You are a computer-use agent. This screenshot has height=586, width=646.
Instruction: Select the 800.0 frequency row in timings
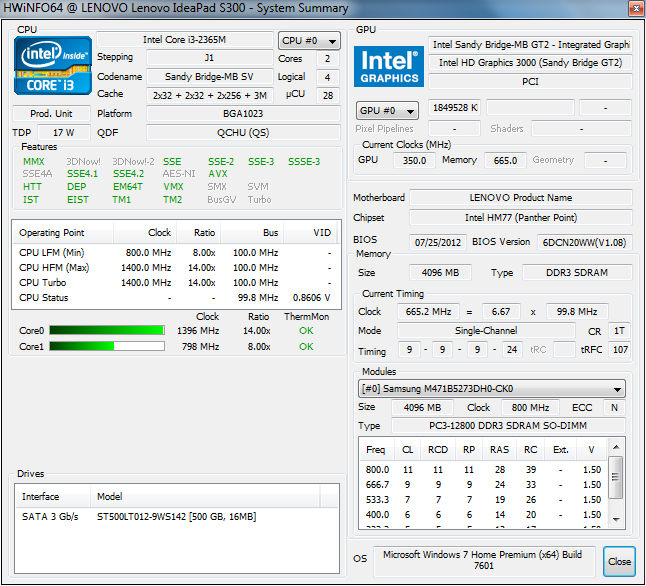[x=480, y=468]
